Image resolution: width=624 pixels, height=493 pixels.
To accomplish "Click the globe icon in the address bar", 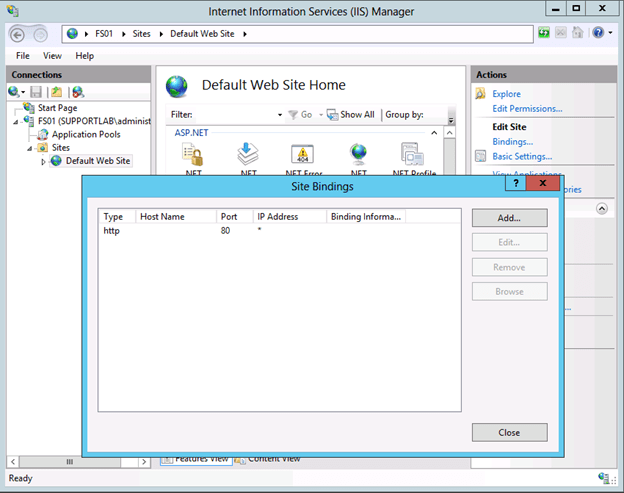I will click(x=72, y=33).
